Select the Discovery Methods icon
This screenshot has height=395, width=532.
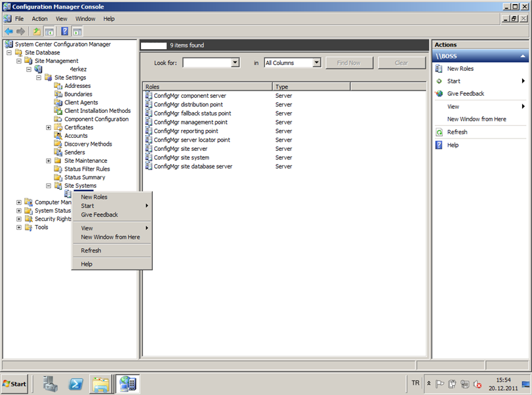[x=58, y=144]
